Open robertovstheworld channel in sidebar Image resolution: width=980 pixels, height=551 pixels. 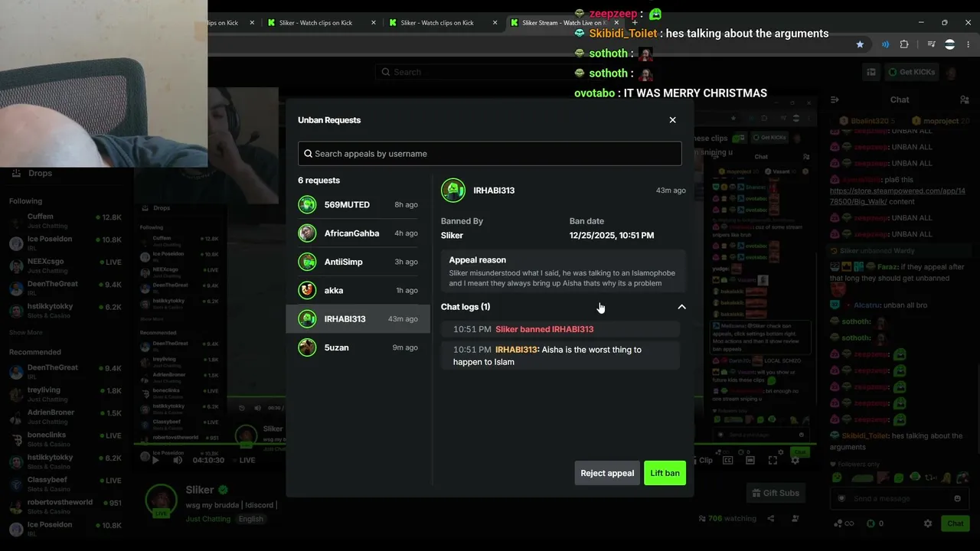pyautogui.click(x=67, y=506)
